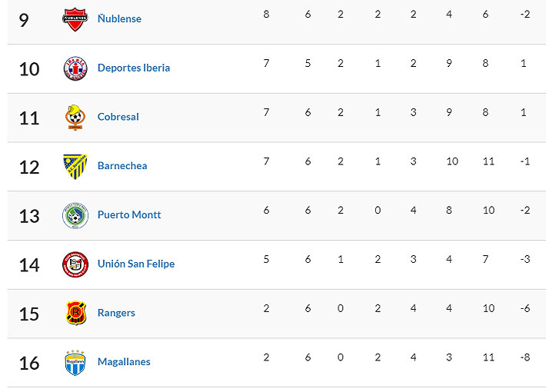Click the Barnechea team crest
Screen dimensions: 546x392
pyautogui.click(x=75, y=166)
